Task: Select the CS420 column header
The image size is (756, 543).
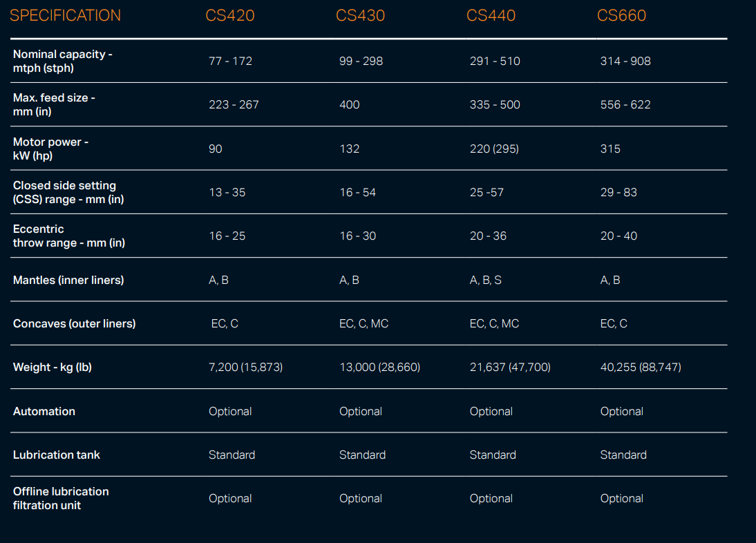Action: 230,15
